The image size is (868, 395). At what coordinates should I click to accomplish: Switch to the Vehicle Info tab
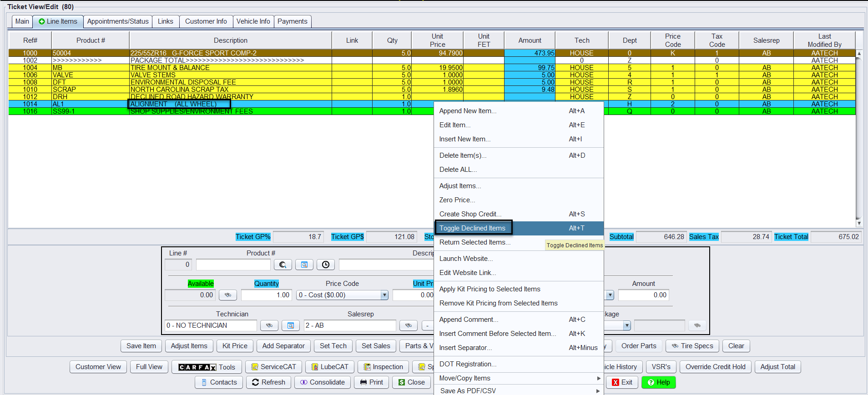(x=253, y=21)
